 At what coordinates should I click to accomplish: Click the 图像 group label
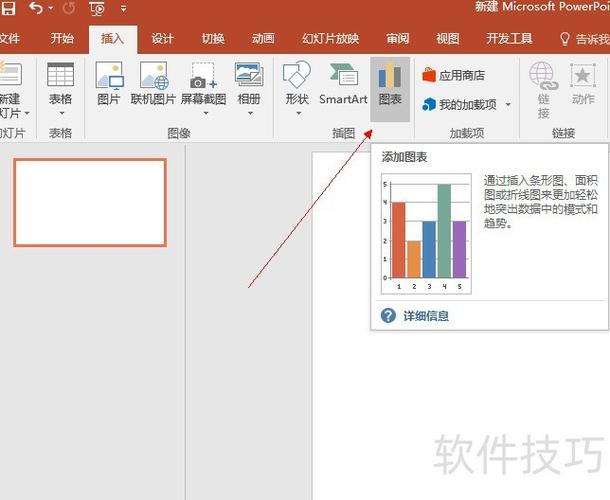tap(179, 133)
